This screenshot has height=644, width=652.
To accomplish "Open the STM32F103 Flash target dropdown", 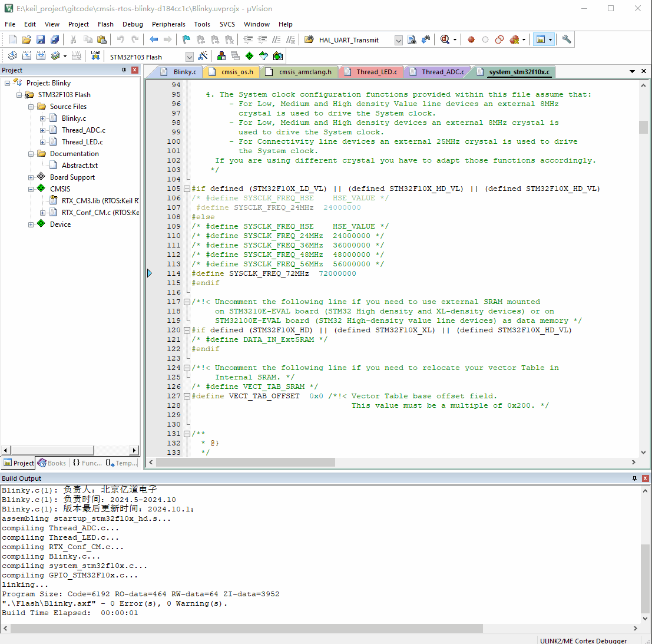I will point(189,57).
